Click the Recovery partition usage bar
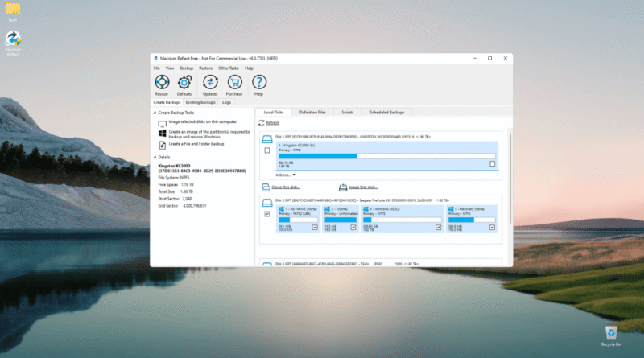 [472, 220]
